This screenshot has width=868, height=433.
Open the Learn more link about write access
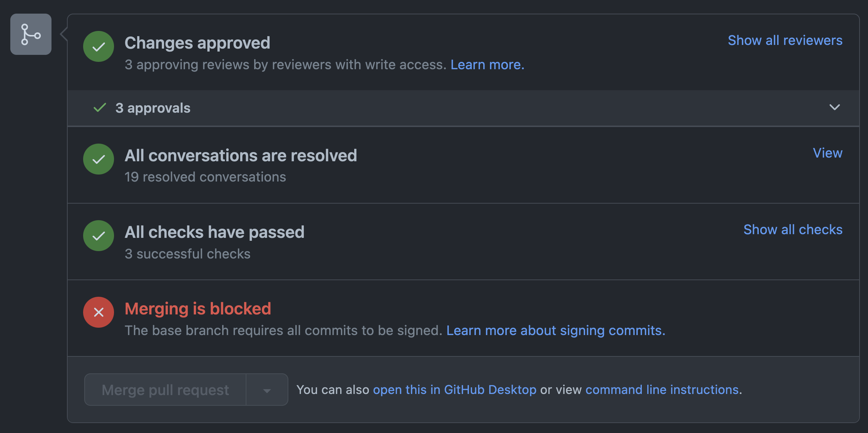point(487,64)
